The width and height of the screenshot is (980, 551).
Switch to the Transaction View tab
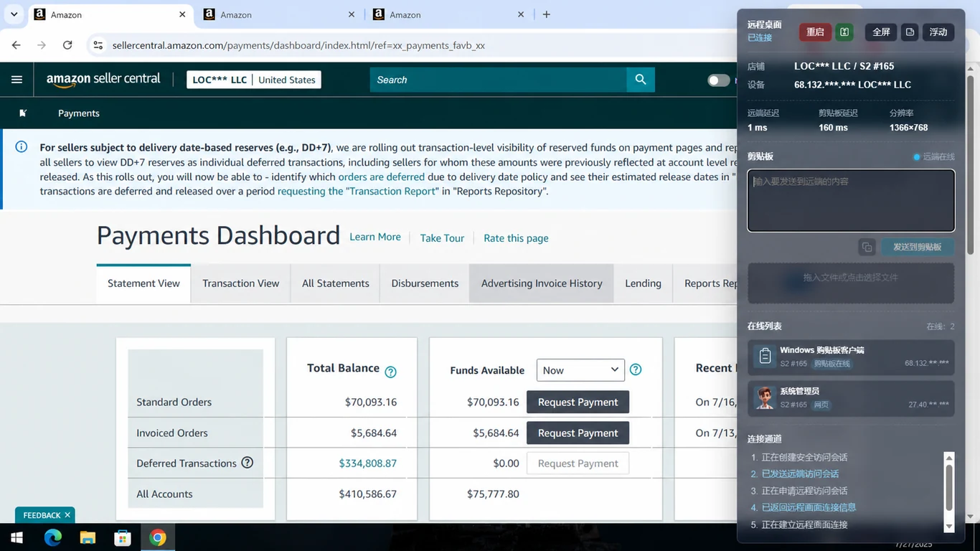click(240, 283)
